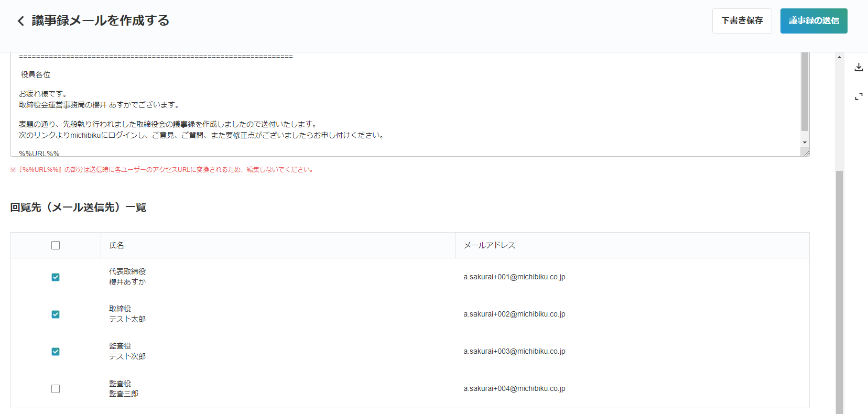Click the a.sakurai+004@michibiku.co.jp address

tap(514, 389)
